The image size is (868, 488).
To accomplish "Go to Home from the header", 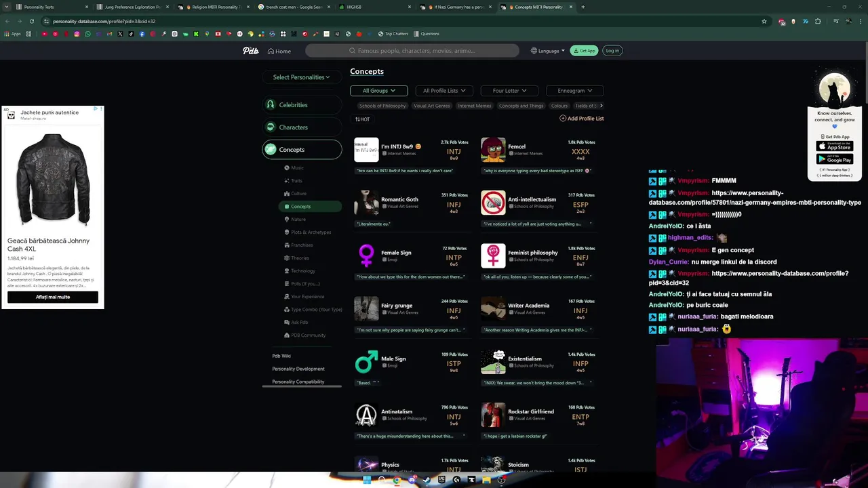I will [279, 51].
